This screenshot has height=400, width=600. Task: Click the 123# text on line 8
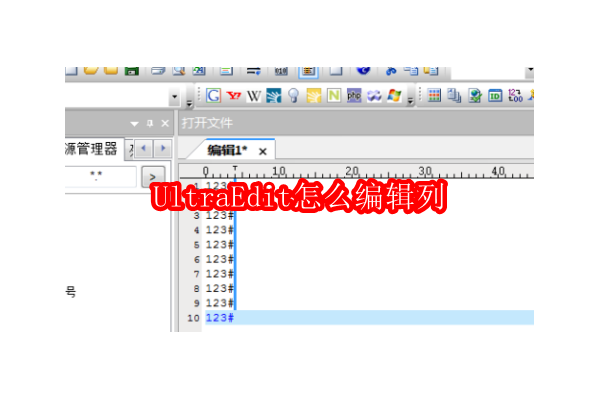point(220,288)
